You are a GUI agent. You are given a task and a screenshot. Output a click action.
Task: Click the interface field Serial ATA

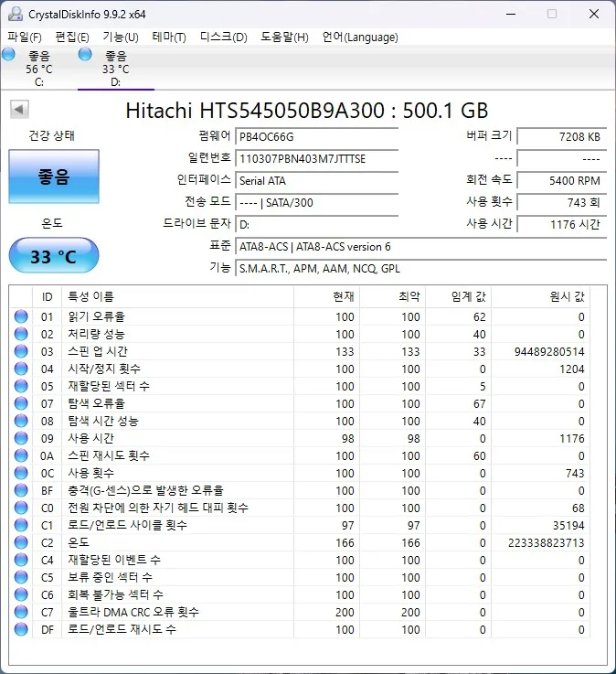[x=316, y=180]
